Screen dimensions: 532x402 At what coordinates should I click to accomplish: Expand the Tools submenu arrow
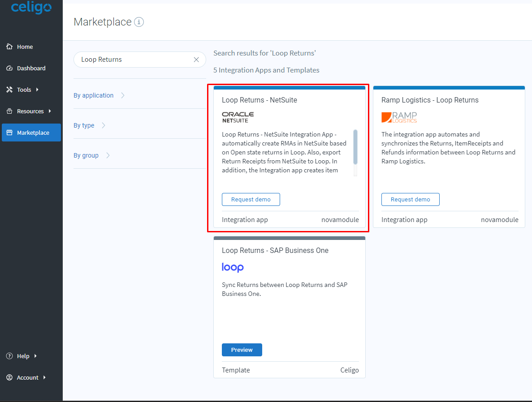click(37, 90)
